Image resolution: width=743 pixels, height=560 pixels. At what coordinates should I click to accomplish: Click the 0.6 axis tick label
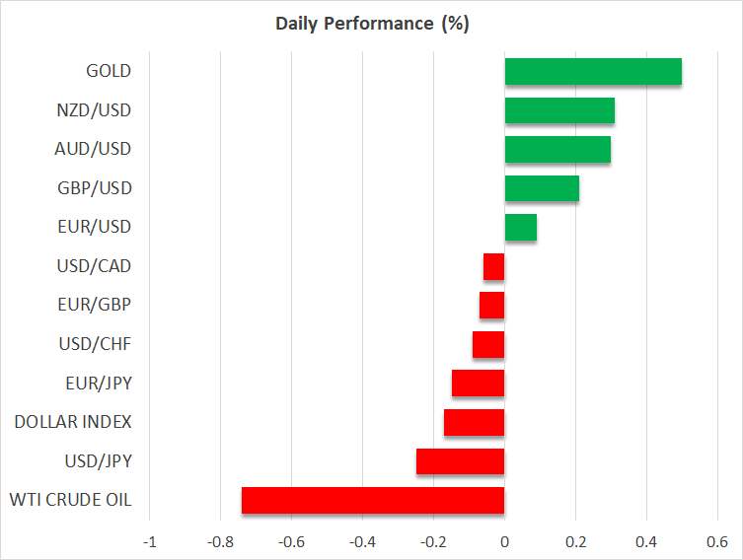tap(716, 541)
